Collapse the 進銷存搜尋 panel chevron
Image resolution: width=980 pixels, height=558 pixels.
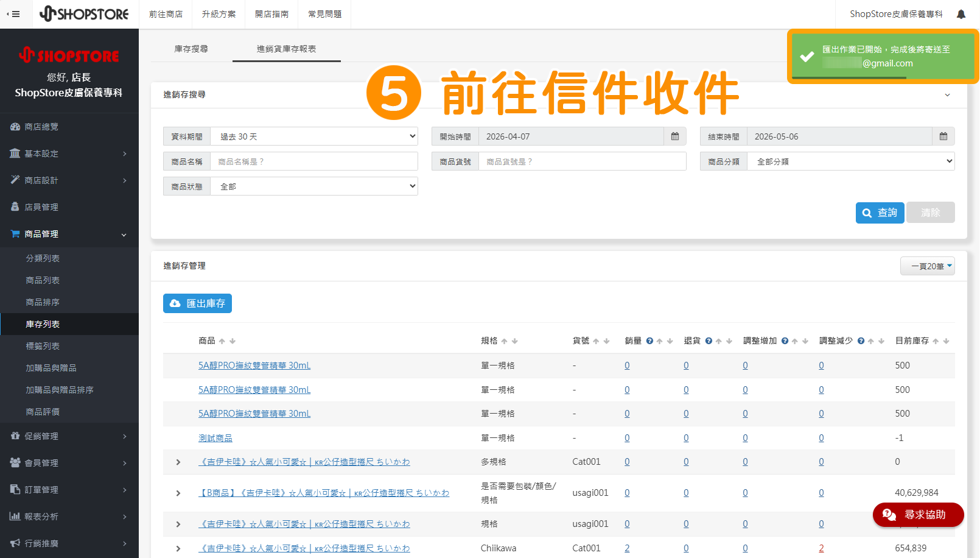tap(947, 95)
